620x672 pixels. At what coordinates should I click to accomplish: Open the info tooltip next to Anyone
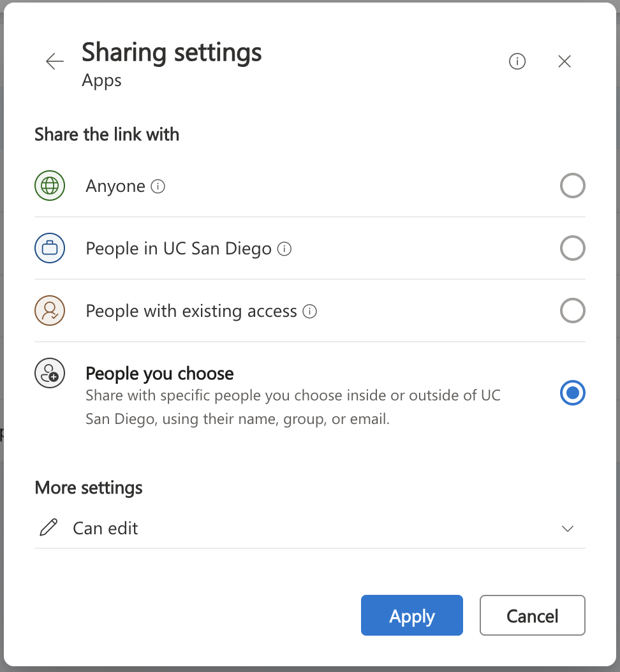(x=159, y=186)
